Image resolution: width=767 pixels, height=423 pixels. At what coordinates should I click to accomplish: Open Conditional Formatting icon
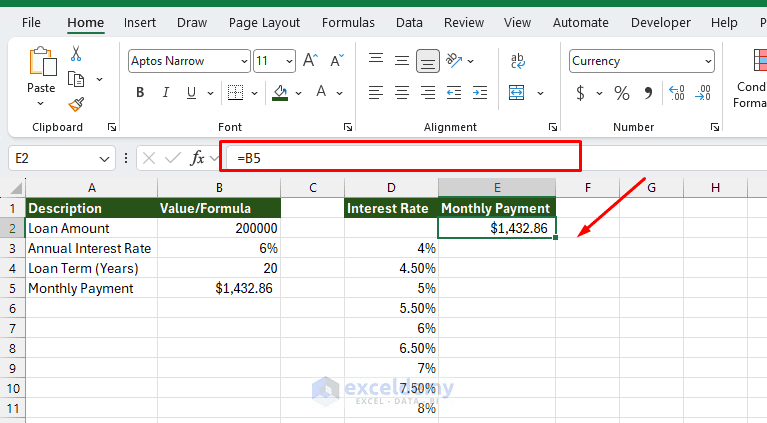[760, 60]
